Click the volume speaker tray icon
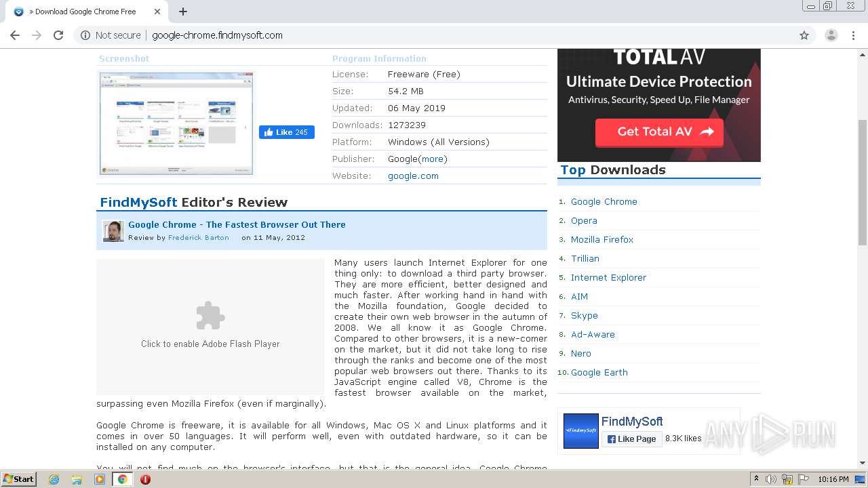This screenshot has width=868, height=488. tap(771, 479)
